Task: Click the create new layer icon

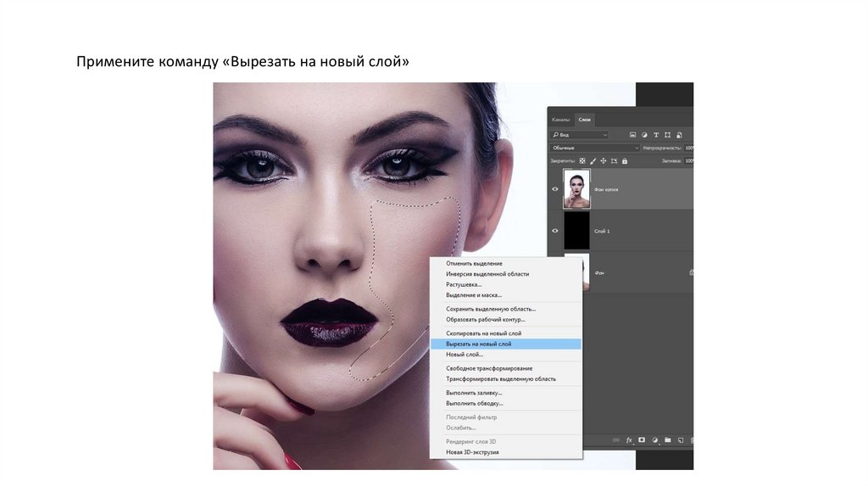Action: point(680,440)
